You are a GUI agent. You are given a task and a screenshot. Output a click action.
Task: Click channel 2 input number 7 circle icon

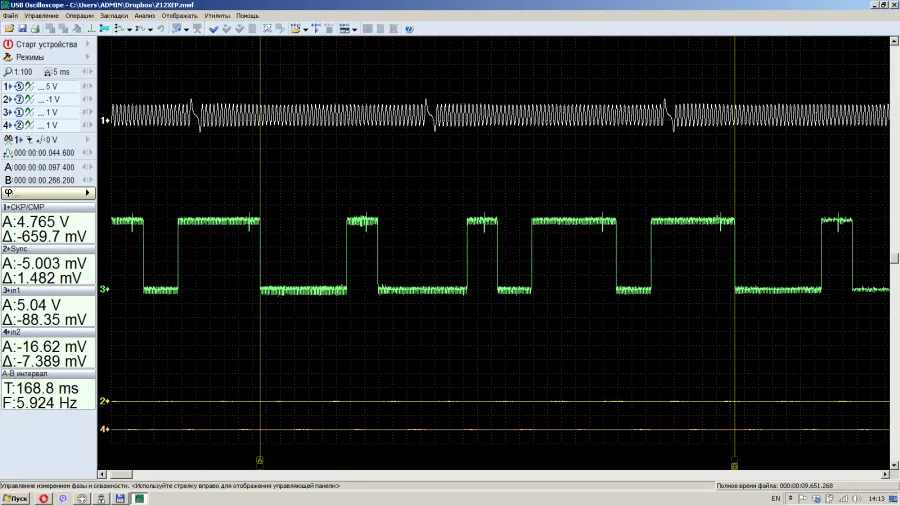19,100
